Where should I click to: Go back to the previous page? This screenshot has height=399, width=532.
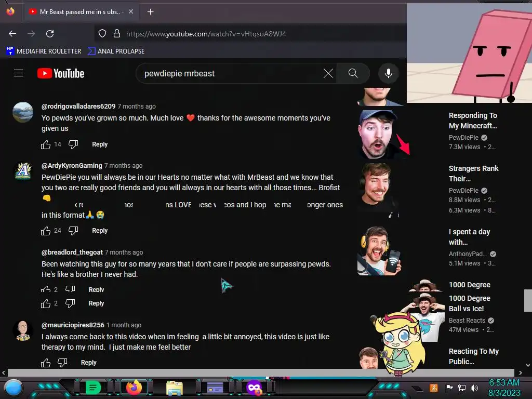point(12,34)
